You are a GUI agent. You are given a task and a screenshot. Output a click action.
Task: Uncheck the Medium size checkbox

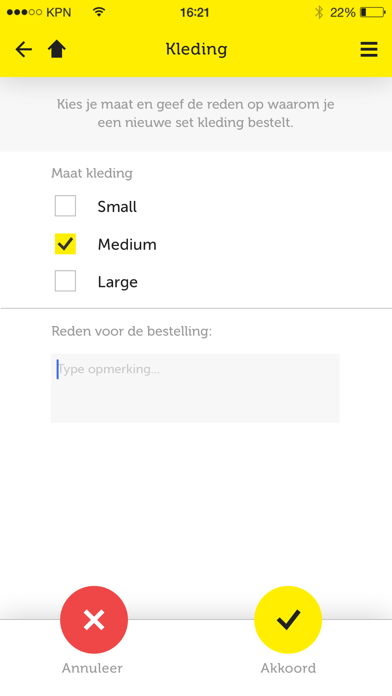(x=65, y=244)
